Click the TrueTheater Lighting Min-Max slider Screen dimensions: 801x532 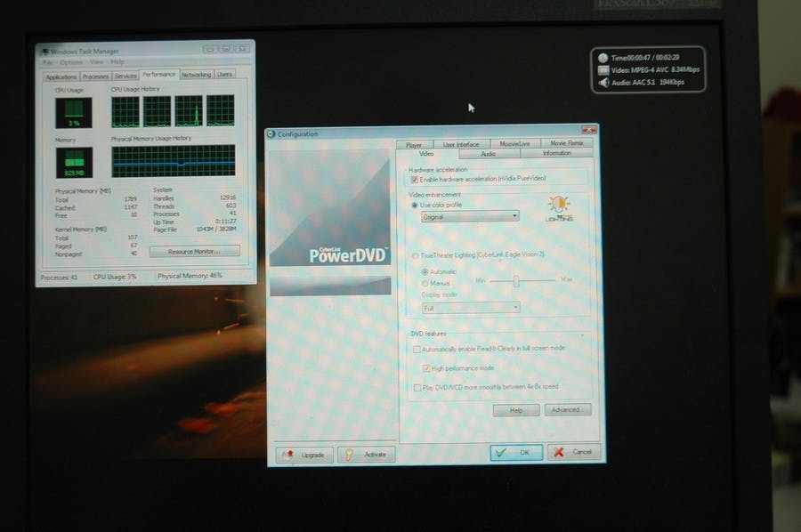pos(522,281)
